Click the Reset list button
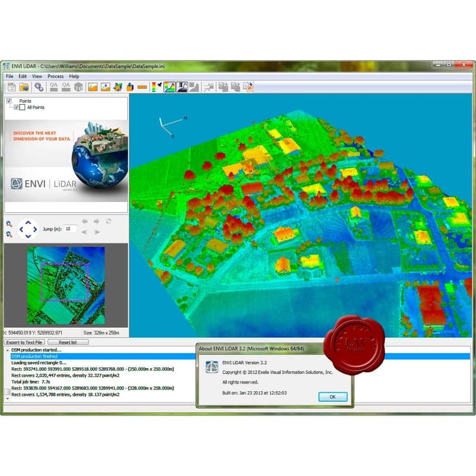This screenshot has width=476, height=476. coord(69,342)
